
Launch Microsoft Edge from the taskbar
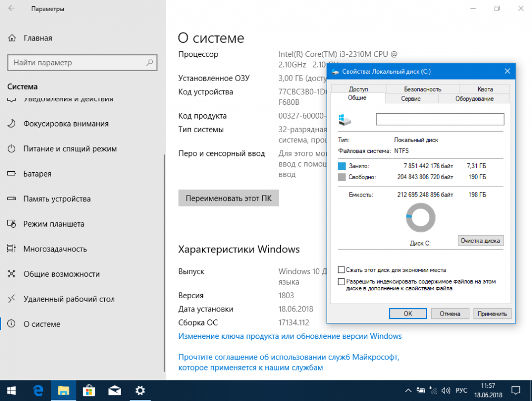[38, 391]
